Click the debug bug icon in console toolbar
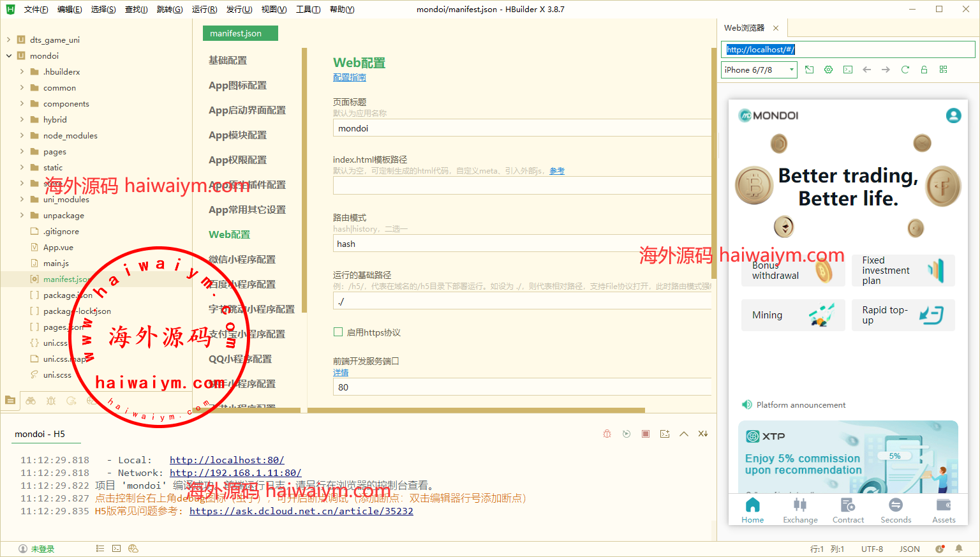This screenshot has height=557, width=980. pos(607,434)
